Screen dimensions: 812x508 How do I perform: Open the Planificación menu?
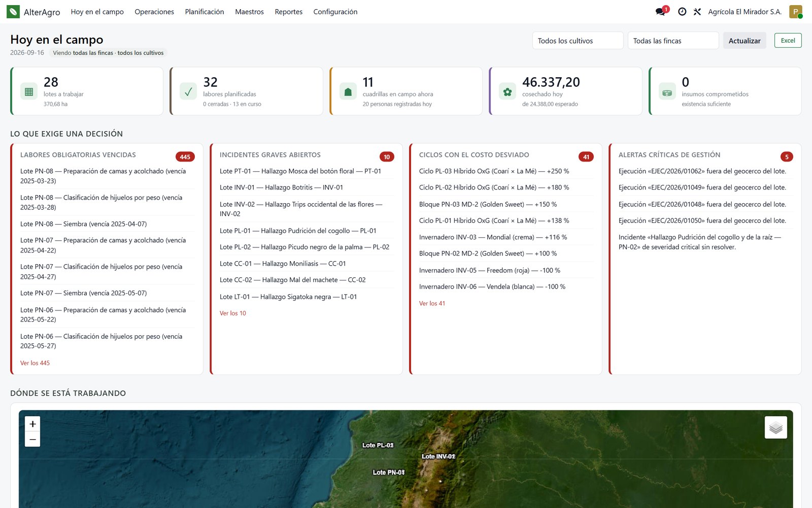(205, 12)
